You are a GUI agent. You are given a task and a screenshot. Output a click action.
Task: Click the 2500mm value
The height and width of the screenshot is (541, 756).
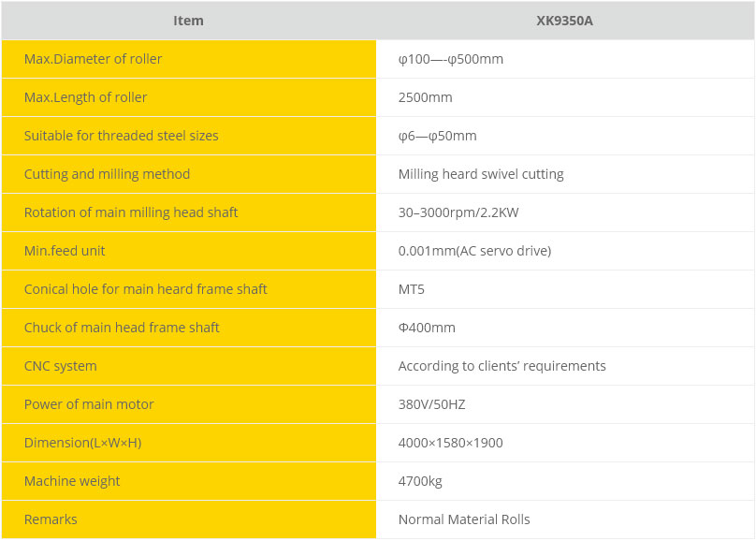click(425, 97)
